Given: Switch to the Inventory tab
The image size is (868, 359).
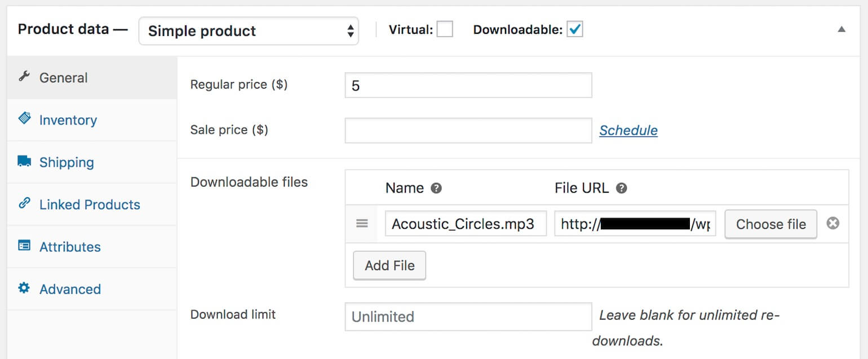Looking at the screenshot, I should point(68,119).
